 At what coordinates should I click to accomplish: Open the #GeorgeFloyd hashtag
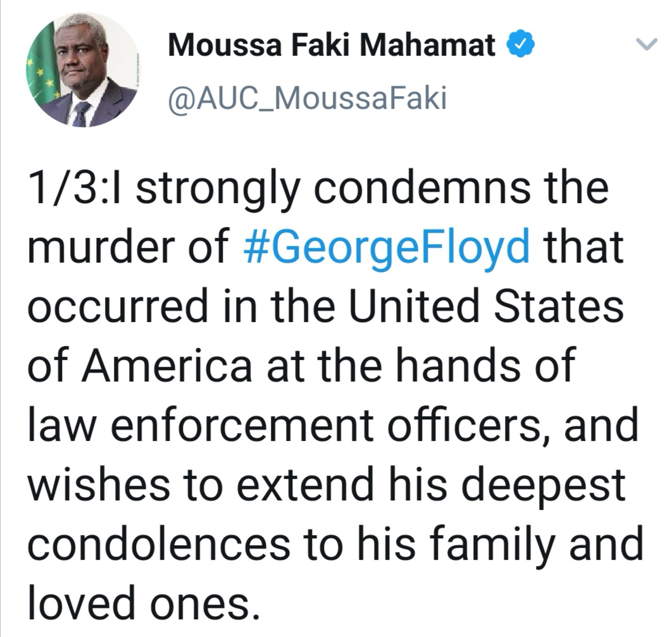[x=386, y=247]
